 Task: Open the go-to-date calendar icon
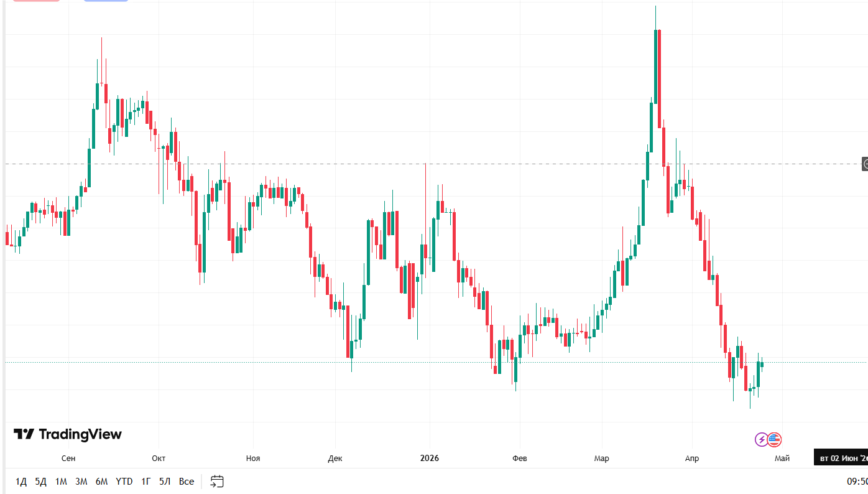tap(217, 481)
